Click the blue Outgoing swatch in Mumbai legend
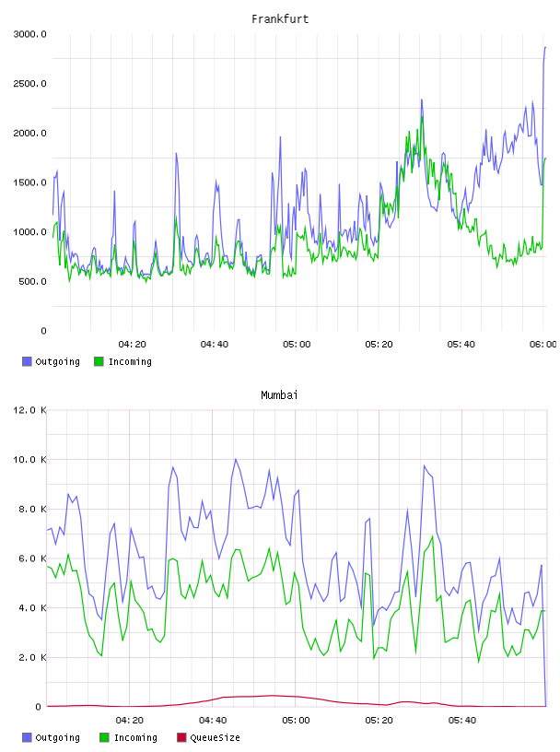The height and width of the screenshot is (752, 560). pos(27,737)
